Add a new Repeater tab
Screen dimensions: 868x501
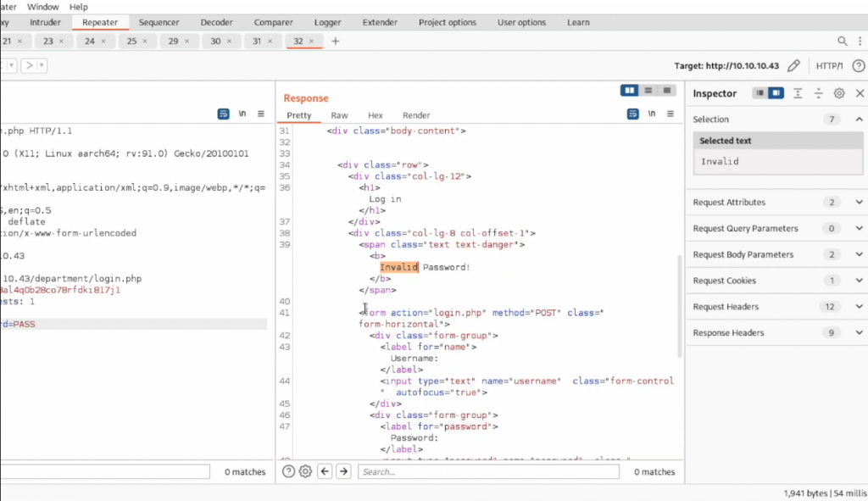point(336,41)
